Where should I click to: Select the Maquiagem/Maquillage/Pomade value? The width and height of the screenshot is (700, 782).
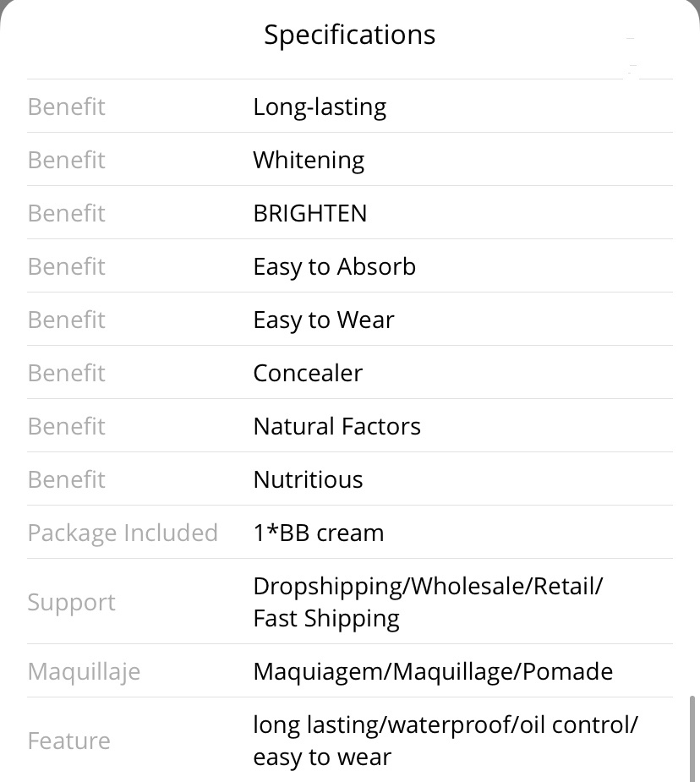pyautogui.click(x=433, y=671)
